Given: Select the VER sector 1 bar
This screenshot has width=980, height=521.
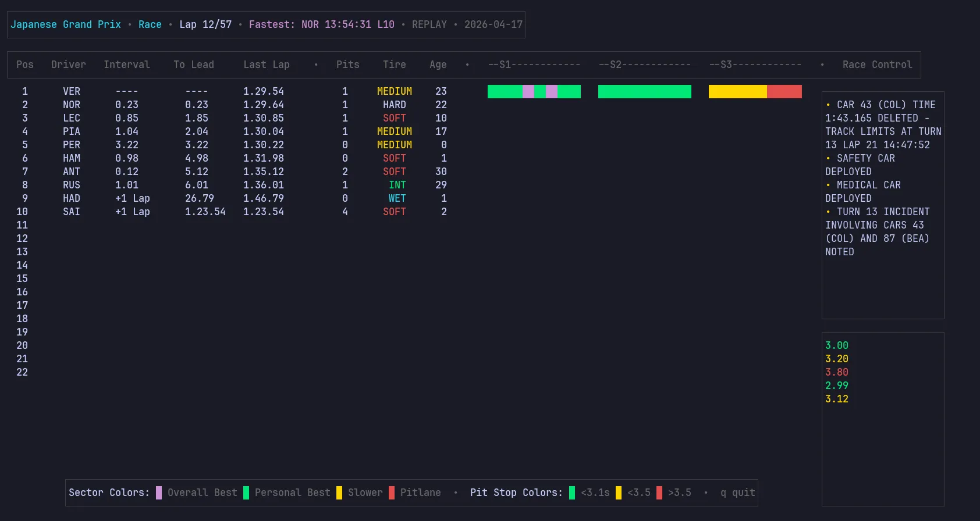Looking at the screenshot, I should click(x=534, y=91).
